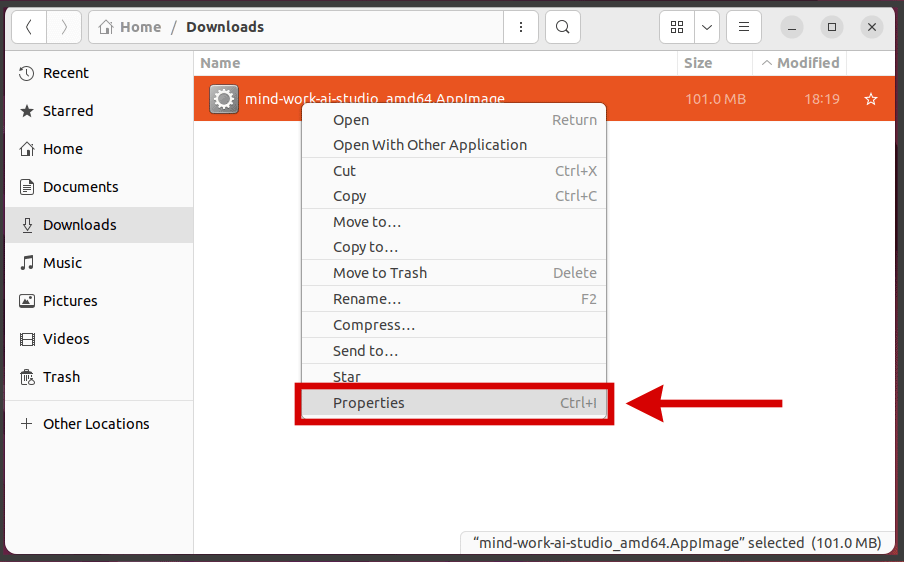Click the back navigation arrow
This screenshot has width=904, height=562.
pos(28,27)
